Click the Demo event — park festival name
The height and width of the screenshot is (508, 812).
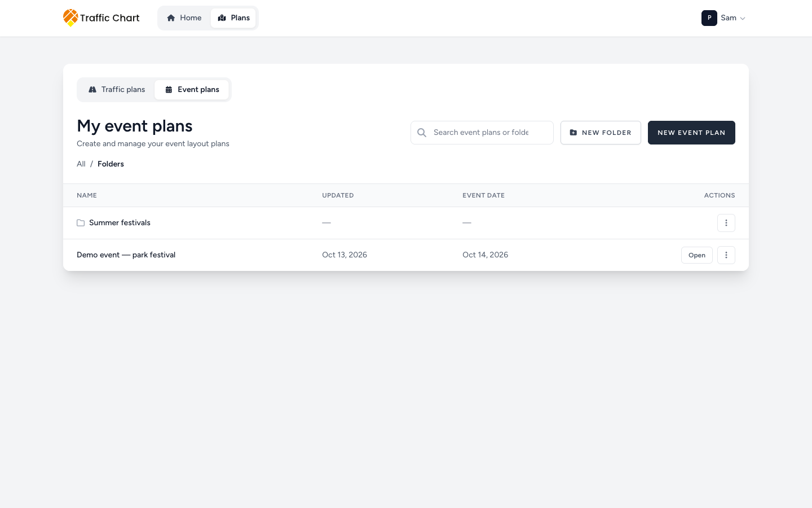click(126, 255)
